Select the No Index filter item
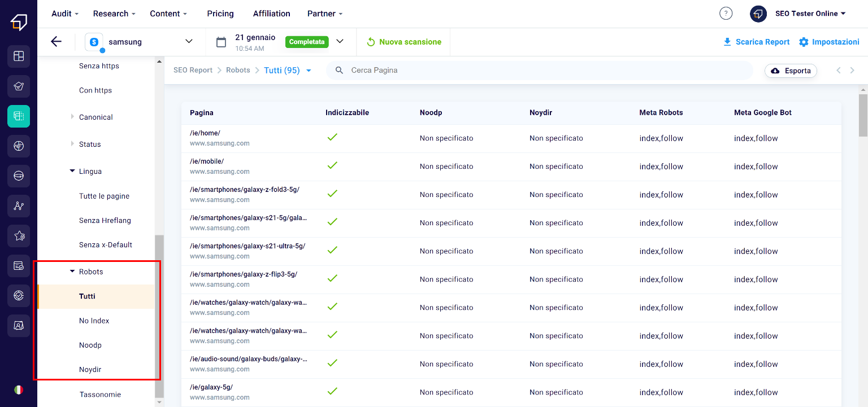Image resolution: width=868 pixels, height=407 pixels. (94, 321)
